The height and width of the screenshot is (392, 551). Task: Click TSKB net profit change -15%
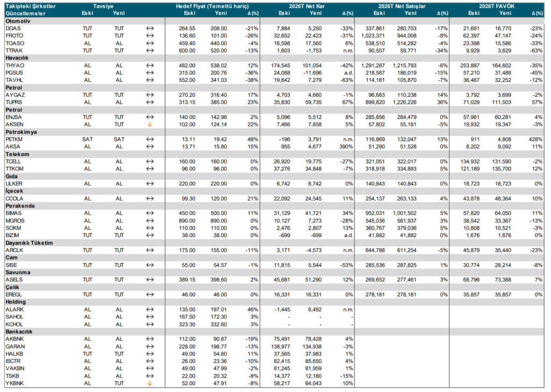pos(347,376)
